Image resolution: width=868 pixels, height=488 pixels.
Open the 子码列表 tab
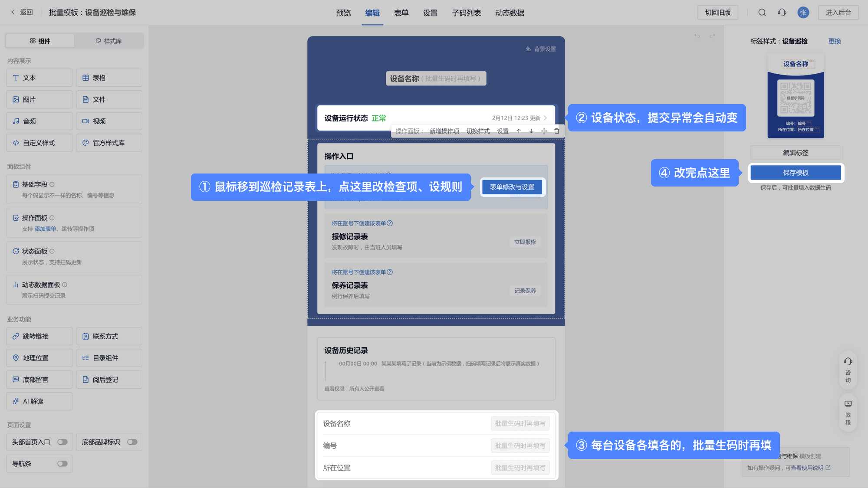point(466,13)
